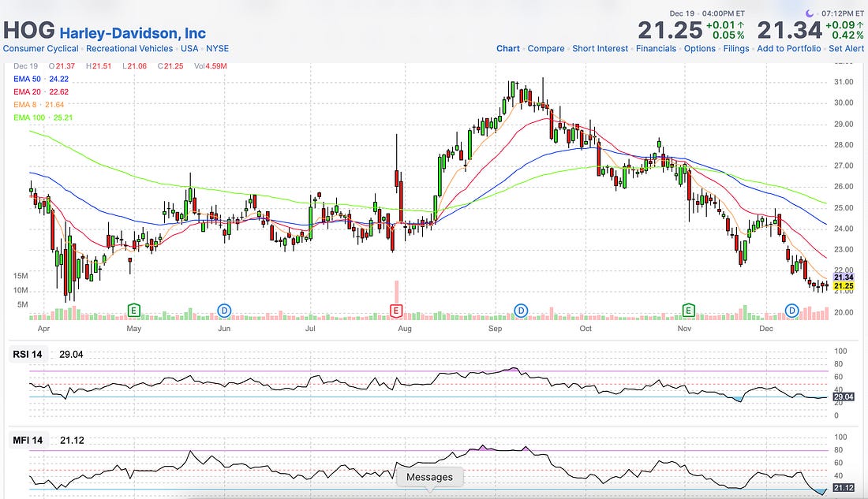Viewport: 868px width, 499px height.
Task: Open Short Interest page
Action: [600, 49]
